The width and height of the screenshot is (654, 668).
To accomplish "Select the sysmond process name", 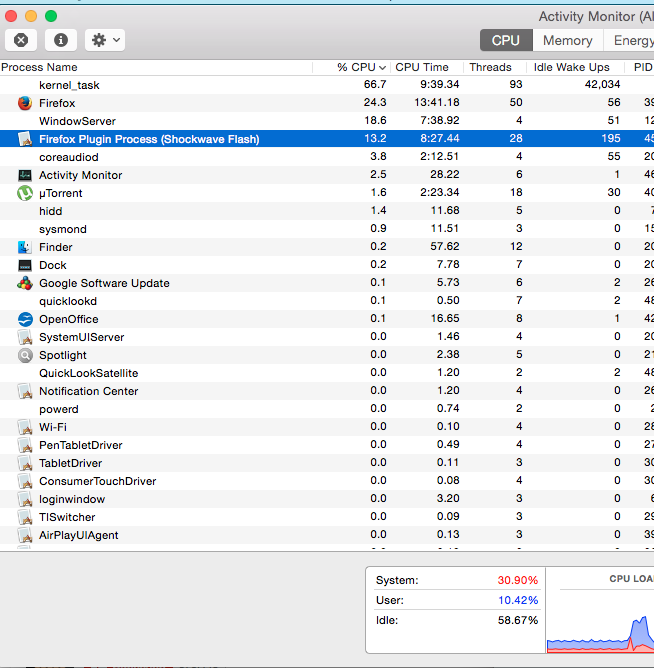I will pos(63,229).
